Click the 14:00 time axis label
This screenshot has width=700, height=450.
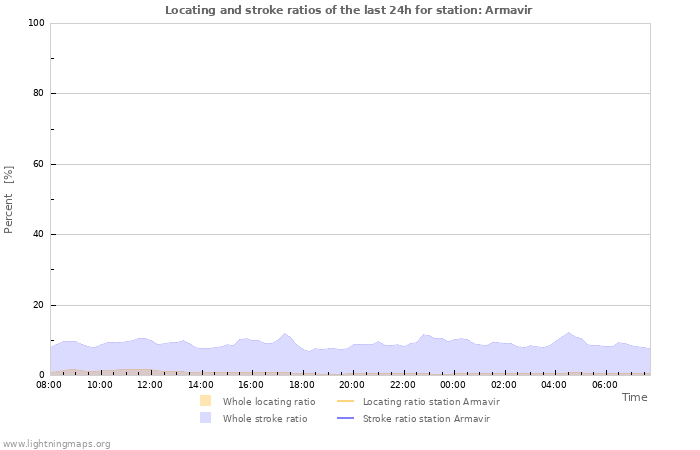click(x=200, y=384)
